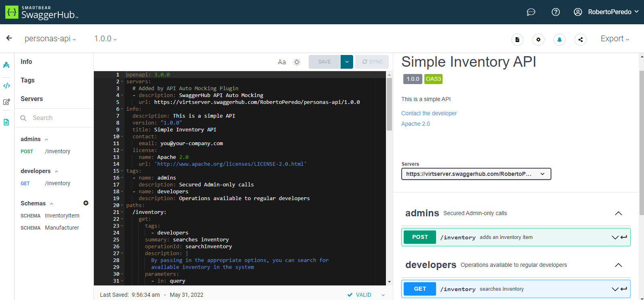644x300 pixels.
Task: Fold the paths block at line 20
Action: (122, 205)
